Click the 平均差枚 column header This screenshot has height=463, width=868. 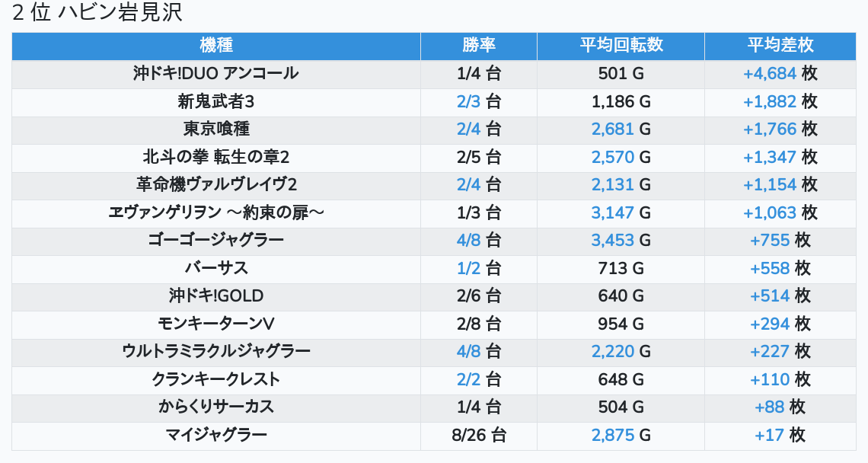pos(780,46)
